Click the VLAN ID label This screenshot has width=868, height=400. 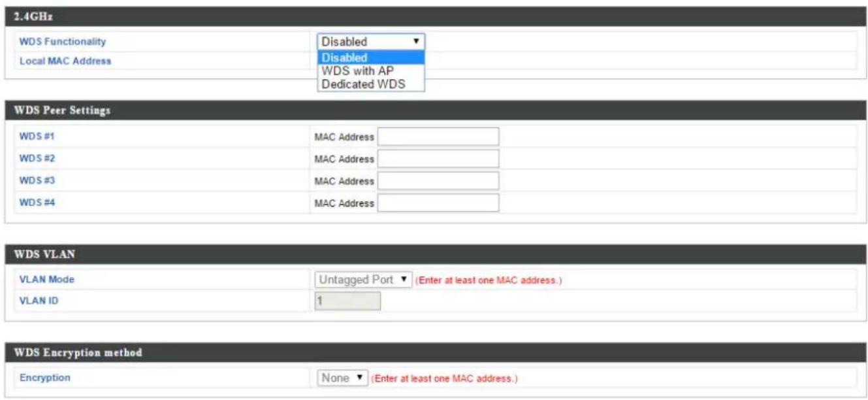point(39,301)
